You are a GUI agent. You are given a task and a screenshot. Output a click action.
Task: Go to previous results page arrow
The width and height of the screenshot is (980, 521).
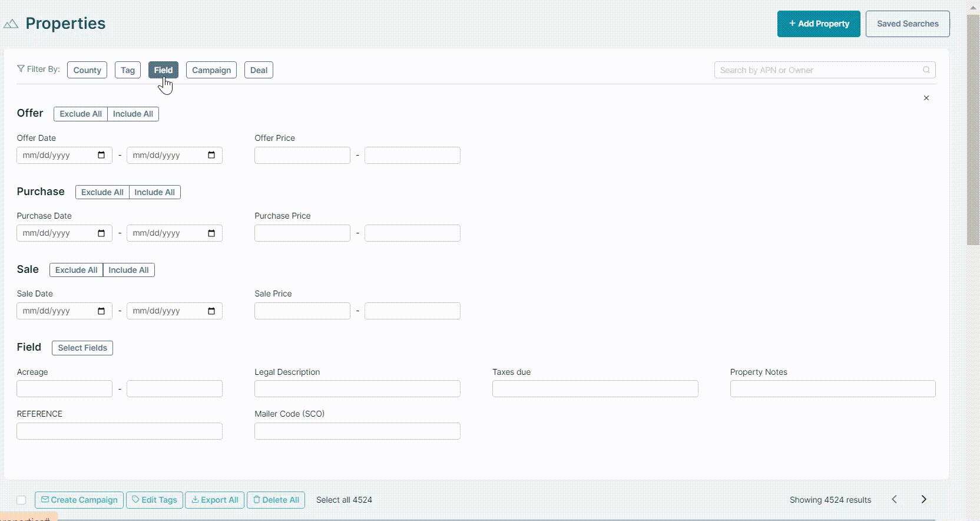coord(895,499)
